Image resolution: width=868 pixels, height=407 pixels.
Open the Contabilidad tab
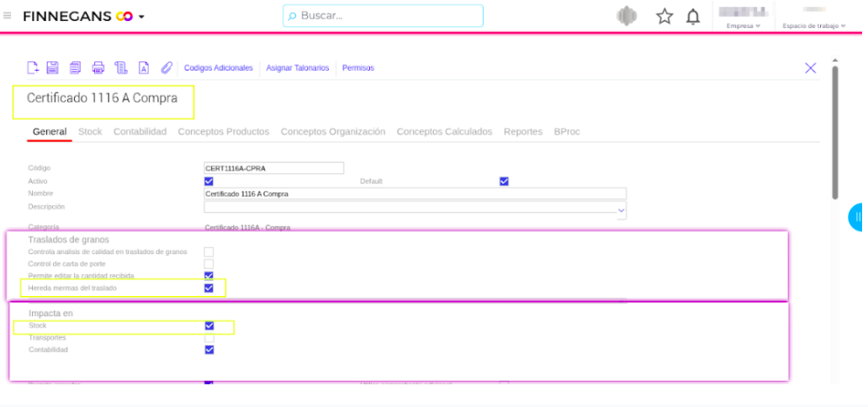tap(140, 132)
